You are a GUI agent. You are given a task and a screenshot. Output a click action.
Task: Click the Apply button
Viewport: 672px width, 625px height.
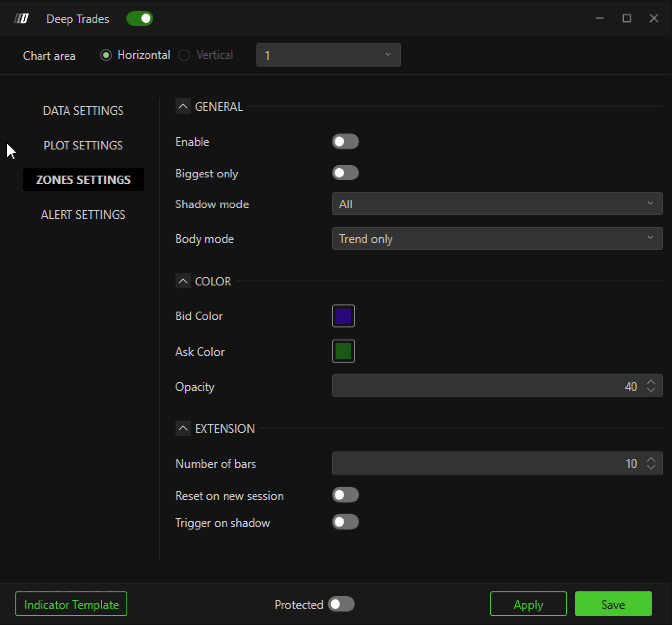pos(528,604)
